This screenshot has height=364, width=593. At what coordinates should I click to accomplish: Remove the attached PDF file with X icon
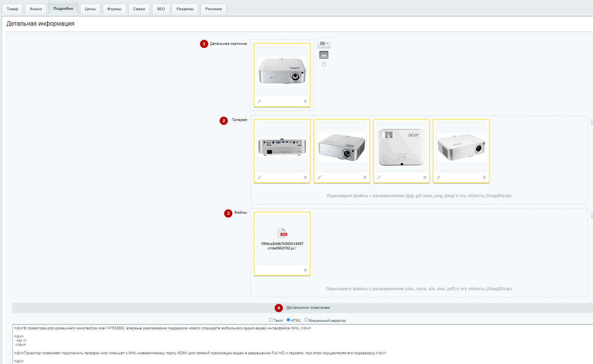click(305, 270)
